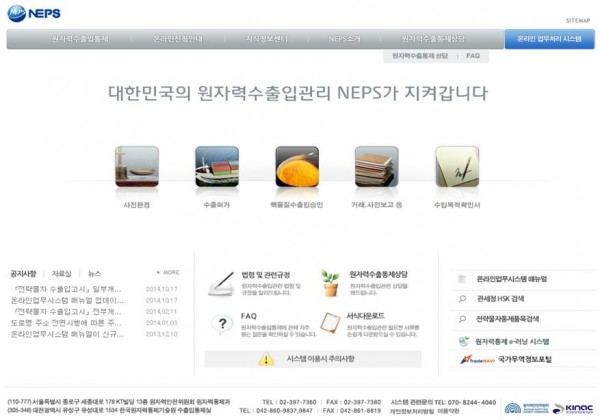This screenshot has width=600, height=420.
Task: Open the 원자력수출입통제 menu
Action: [x=80, y=39]
